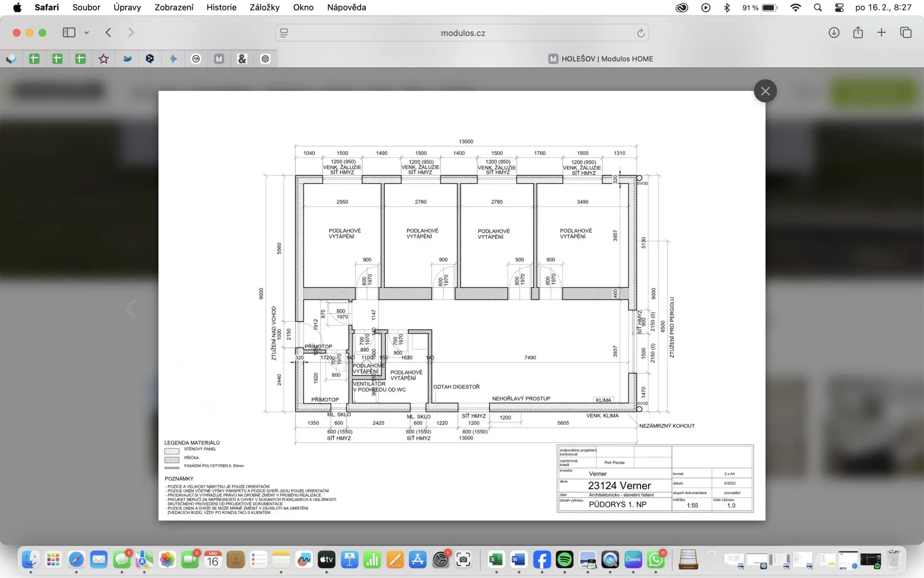Image resolution: width=924 pixels, height=578 pixels.
Task: Open the star bookmark pinned tab
Action: click(x=103, y=59)
